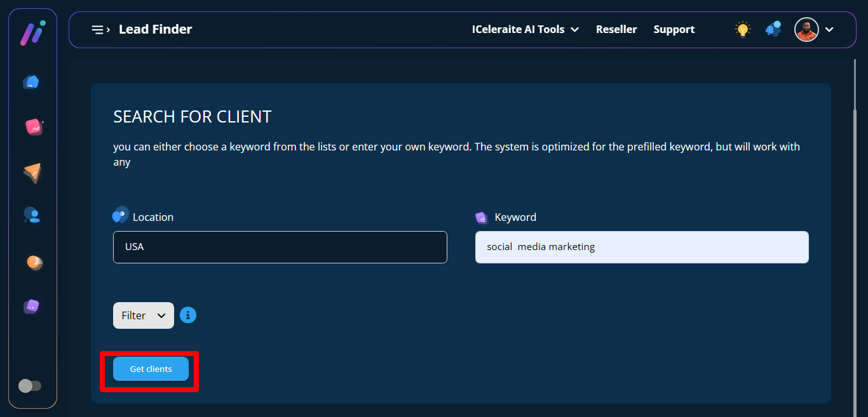The image size is (868, 417).
Task: Open the pink chart sidebar icon
Action: pos(33,127)
